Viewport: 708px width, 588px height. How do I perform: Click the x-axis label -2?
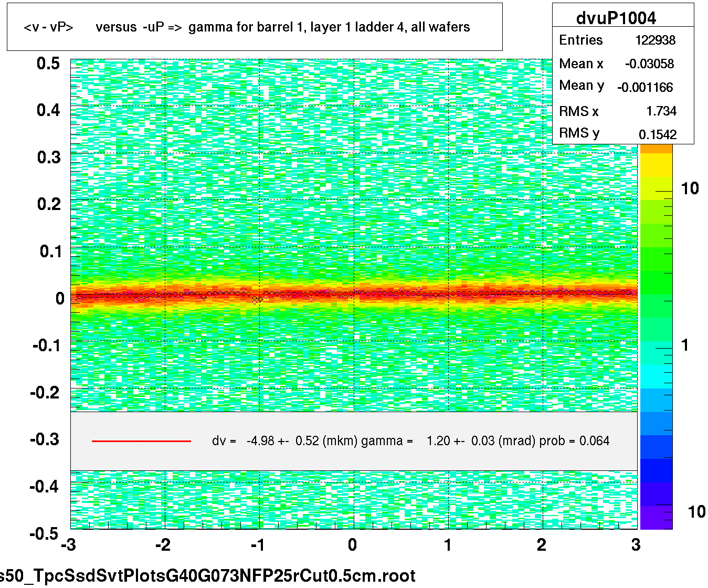pos(163,545)
